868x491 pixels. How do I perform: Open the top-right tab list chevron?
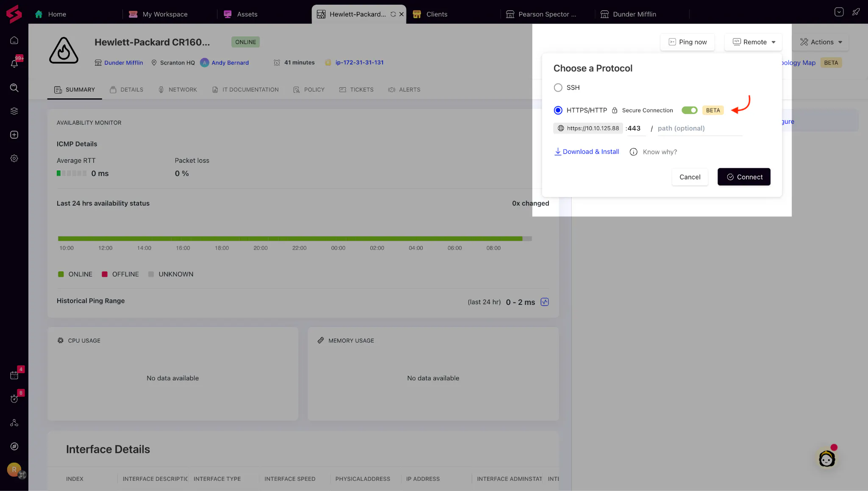[839, 12]
